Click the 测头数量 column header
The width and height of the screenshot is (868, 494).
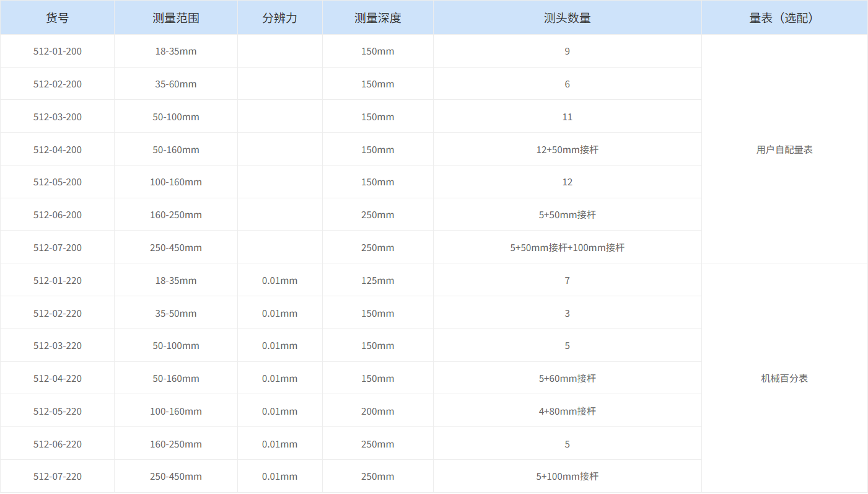[567, 17]
